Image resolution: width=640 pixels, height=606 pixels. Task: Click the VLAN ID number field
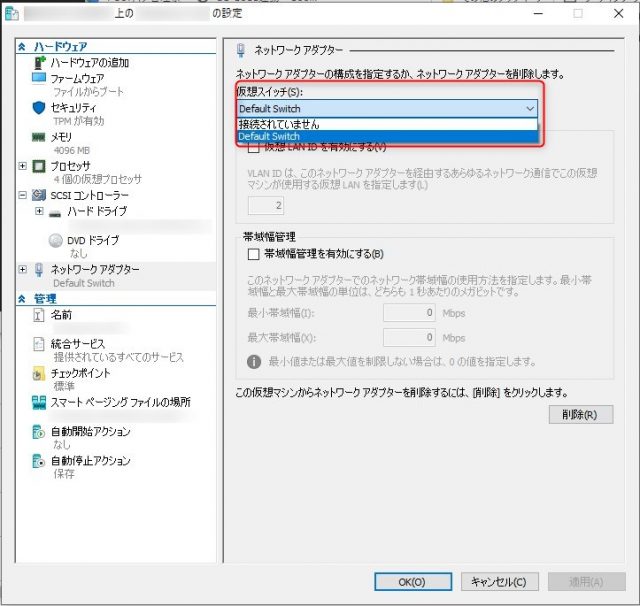click(x=266, y=205)
